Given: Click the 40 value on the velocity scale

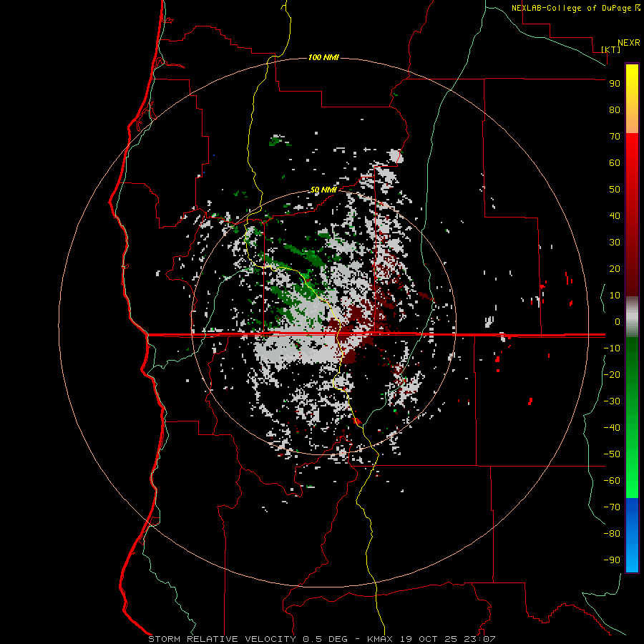Looking at the screenshot, I should pos(615,216).
